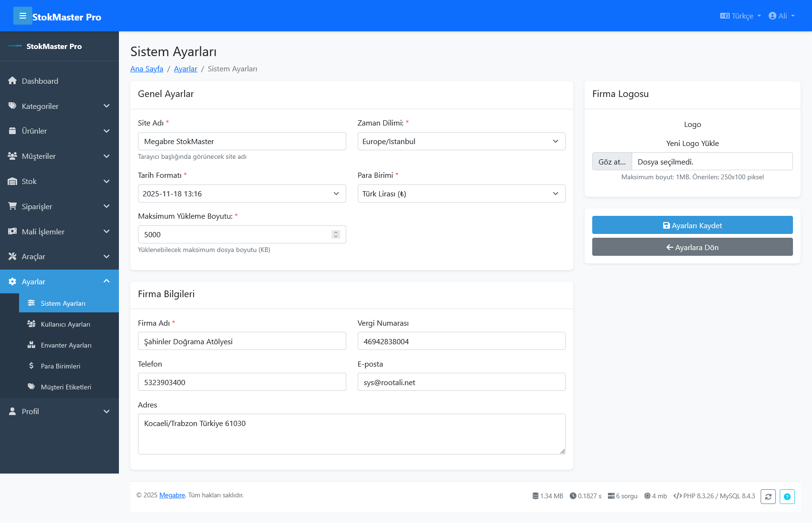Follow the Ana Sayfa breadcrumb link

pos(146,69)
